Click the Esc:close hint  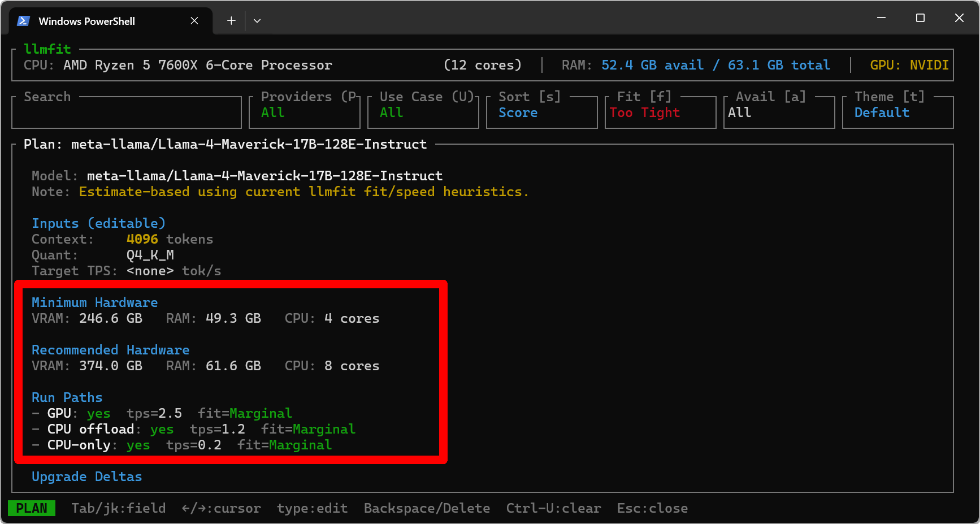[653, 508]
